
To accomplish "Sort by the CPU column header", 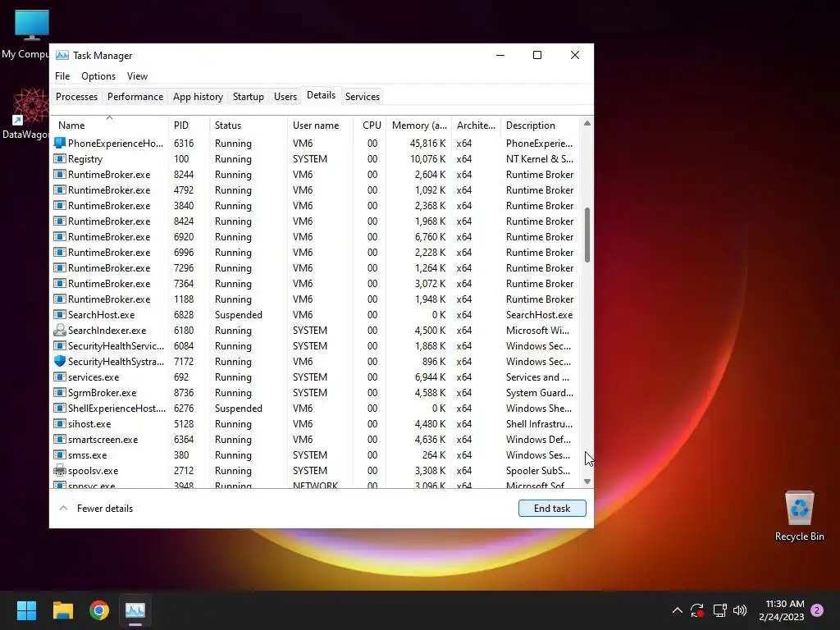I will 371,126.
